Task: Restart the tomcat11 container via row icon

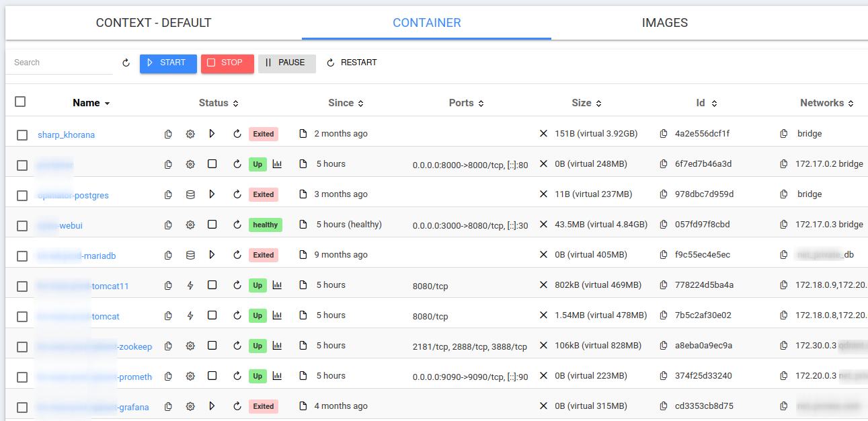Action: [237, 285]
